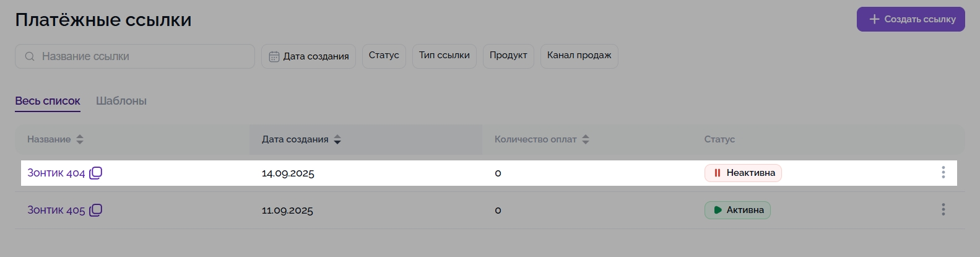This screenshot has width=980, height=257.
Task: Copy the Зонтик 405 link
Action: click(95, 210)
